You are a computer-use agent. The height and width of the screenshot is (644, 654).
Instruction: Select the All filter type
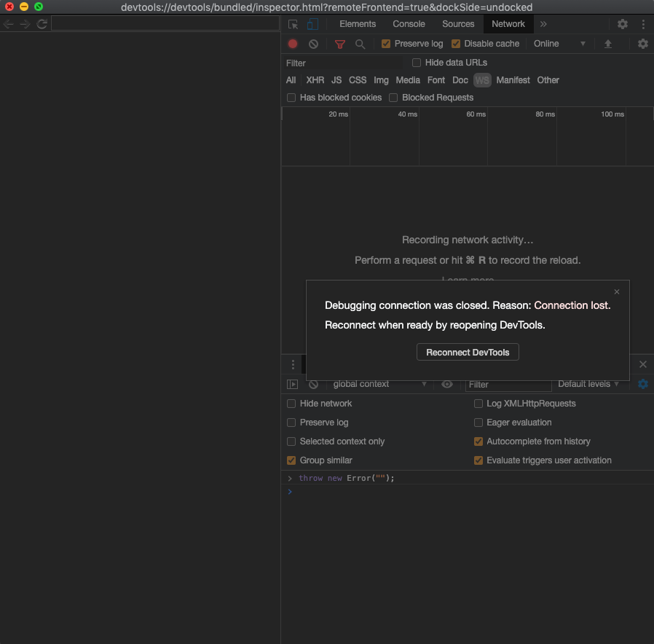(291, 80)
